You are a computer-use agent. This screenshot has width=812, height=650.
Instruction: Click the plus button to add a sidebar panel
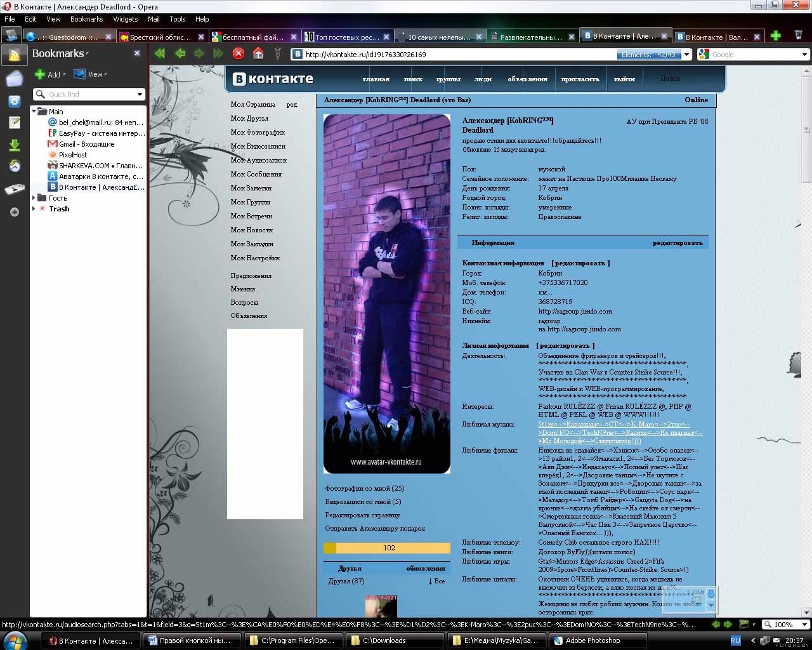(14, 212)
